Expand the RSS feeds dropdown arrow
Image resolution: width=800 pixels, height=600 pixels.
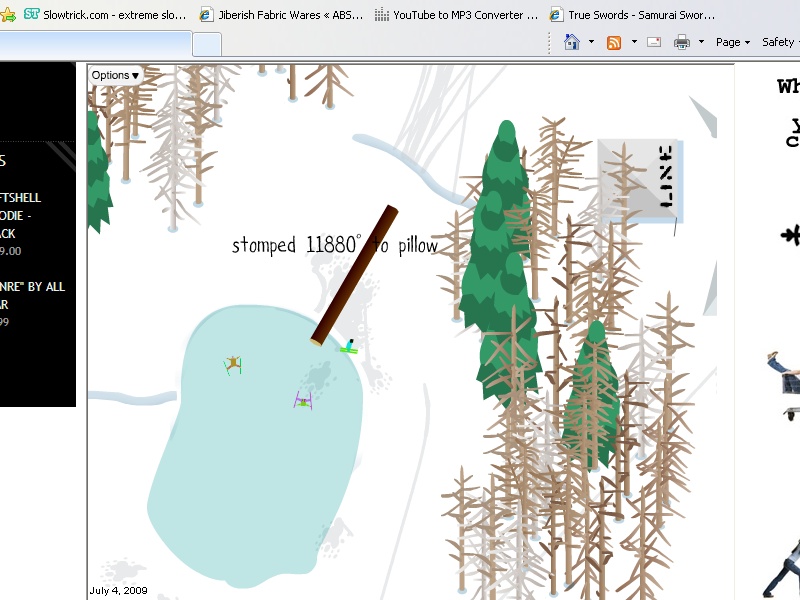[x=633, y=42]
